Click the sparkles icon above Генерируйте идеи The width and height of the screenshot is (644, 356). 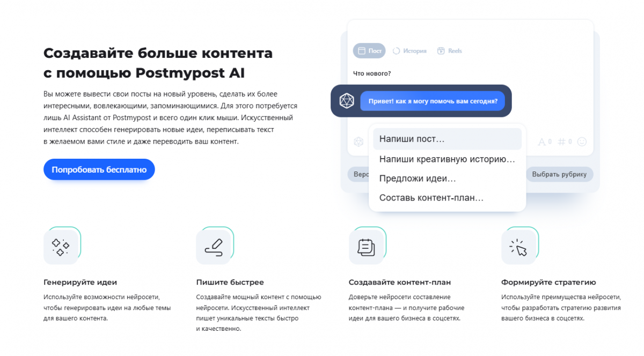coord(61,247)
